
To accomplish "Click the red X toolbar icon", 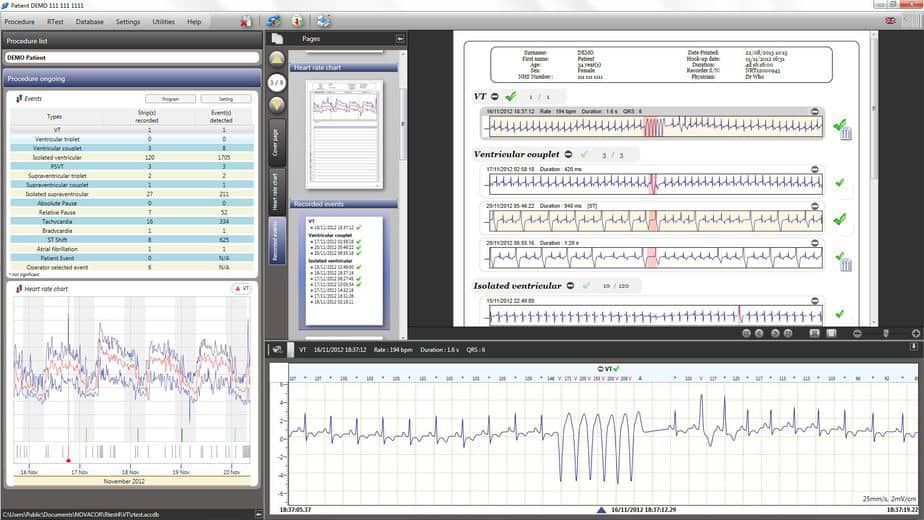I will pyautogui.click(x=246, y=21).
